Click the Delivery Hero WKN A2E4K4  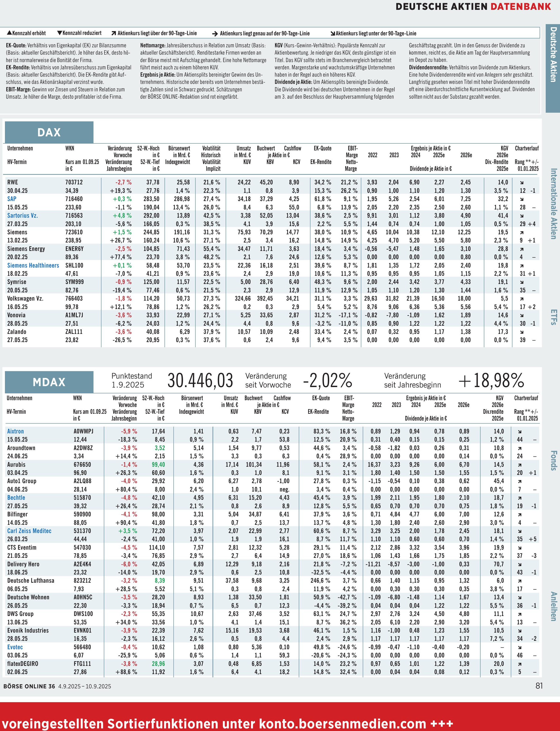(x=82, y=564)
